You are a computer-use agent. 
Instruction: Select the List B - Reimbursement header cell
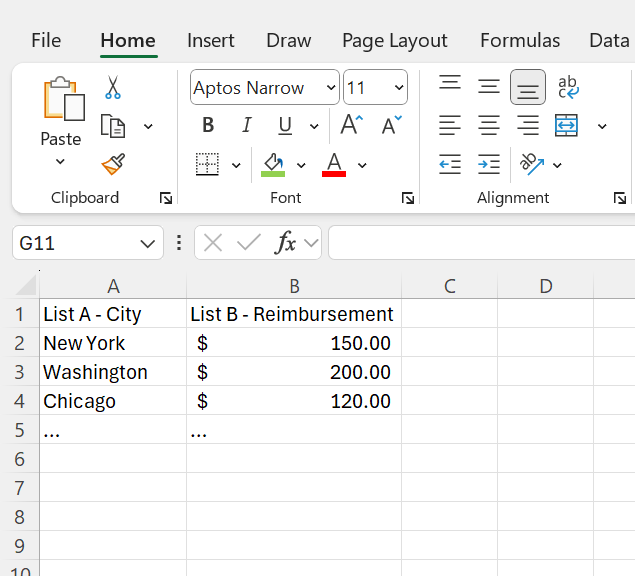[x=294, y=314]
